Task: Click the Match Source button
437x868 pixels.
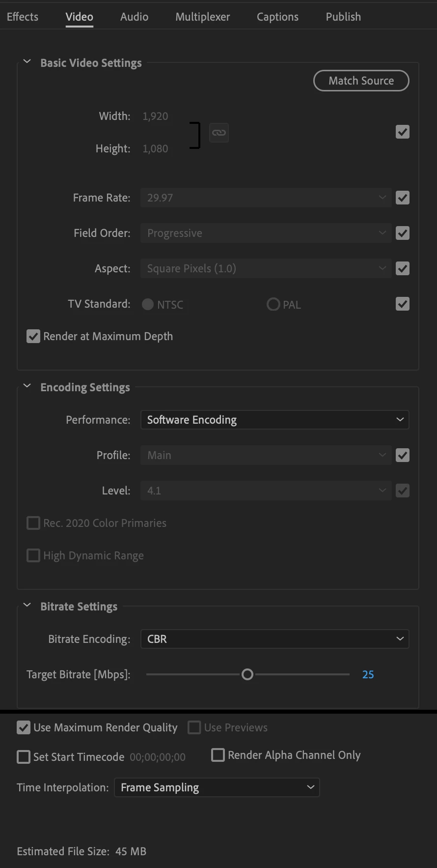Action: coord(361,81)
